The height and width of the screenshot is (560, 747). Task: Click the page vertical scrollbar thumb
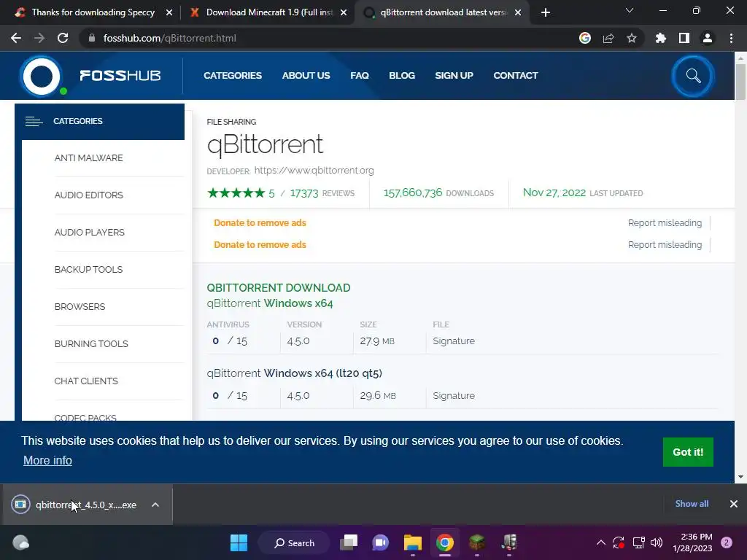pyautogui.click(x=740, y=82)
